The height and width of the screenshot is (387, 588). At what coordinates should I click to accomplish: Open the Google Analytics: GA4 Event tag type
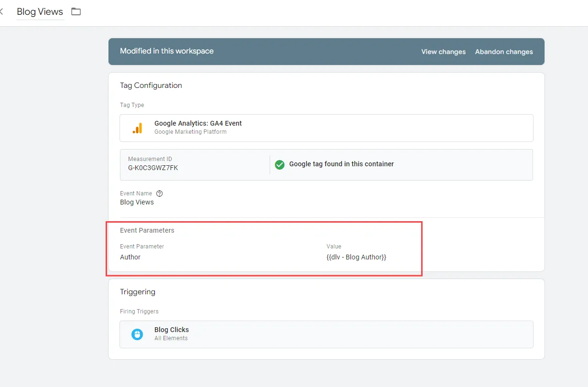point(326,128)
